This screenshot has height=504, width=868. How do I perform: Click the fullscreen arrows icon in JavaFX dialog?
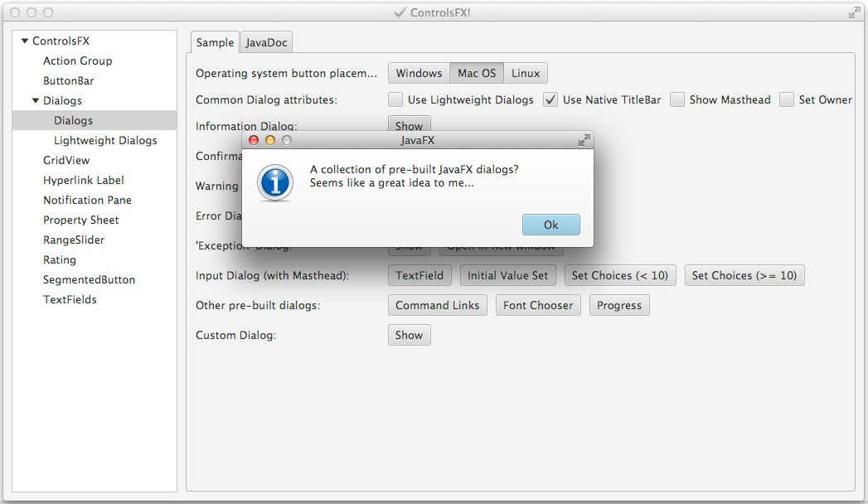pos(584,141)
